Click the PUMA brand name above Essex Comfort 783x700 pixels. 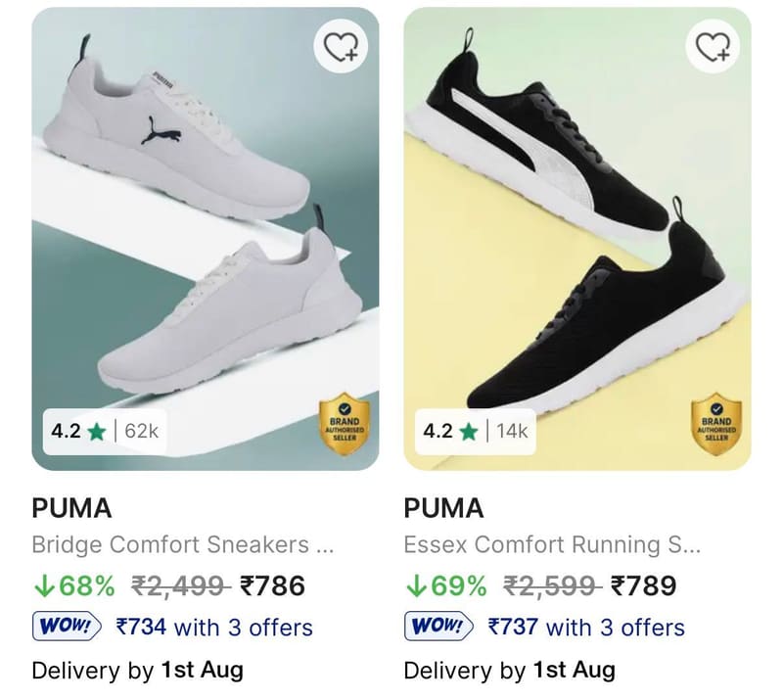tap(443, 508)
